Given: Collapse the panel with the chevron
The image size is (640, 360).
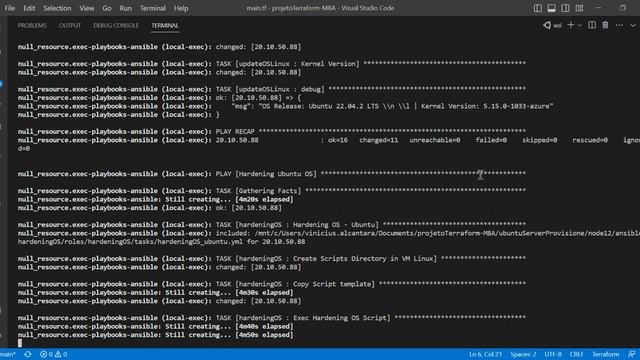Looking at the screenshot, I should (633, 25).
